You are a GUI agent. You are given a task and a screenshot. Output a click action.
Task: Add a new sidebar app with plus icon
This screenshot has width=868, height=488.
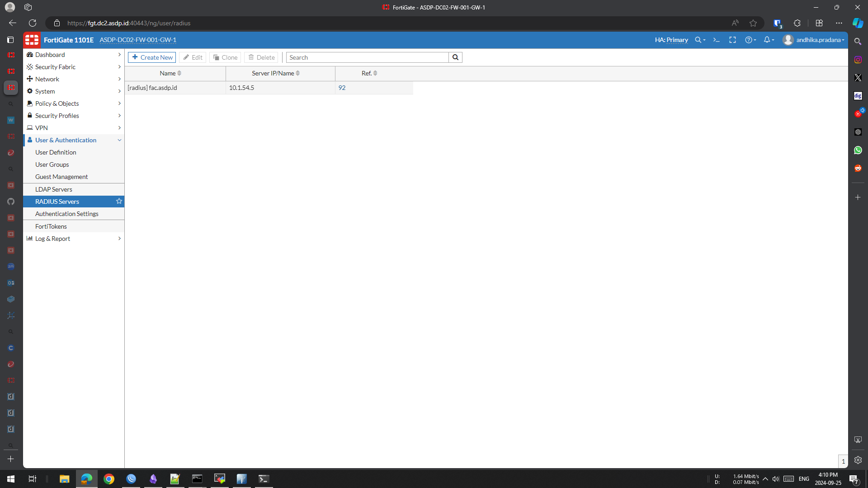point(858,197)
